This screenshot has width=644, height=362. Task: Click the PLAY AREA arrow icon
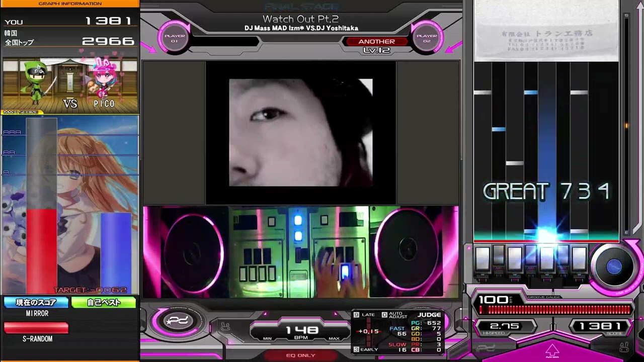click(x=552, y=348)
